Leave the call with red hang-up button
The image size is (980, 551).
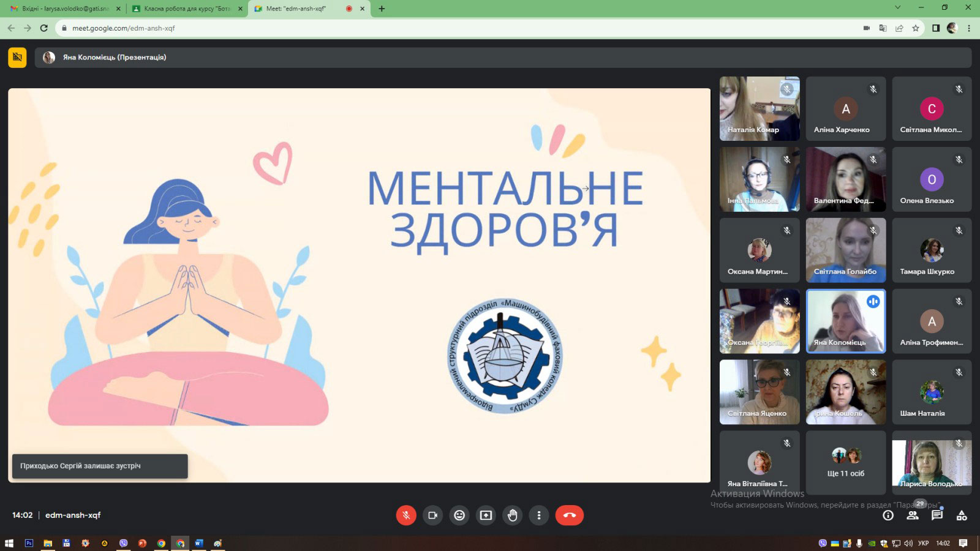tap(570, 515)
